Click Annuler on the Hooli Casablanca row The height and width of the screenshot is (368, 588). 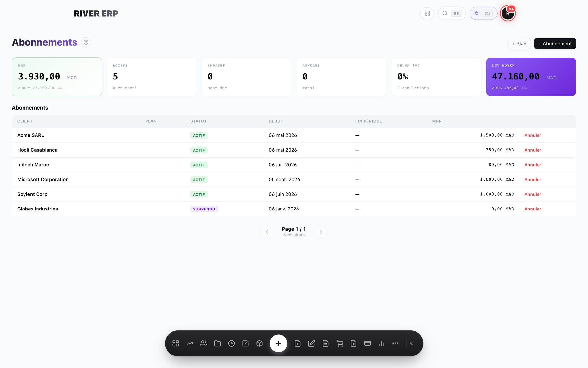[x=533, y=150]
